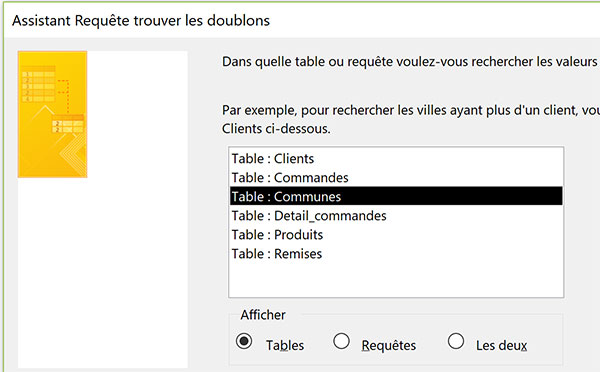Choose the Les deux radio option
The image size is (600, 372).
[456, 341]
